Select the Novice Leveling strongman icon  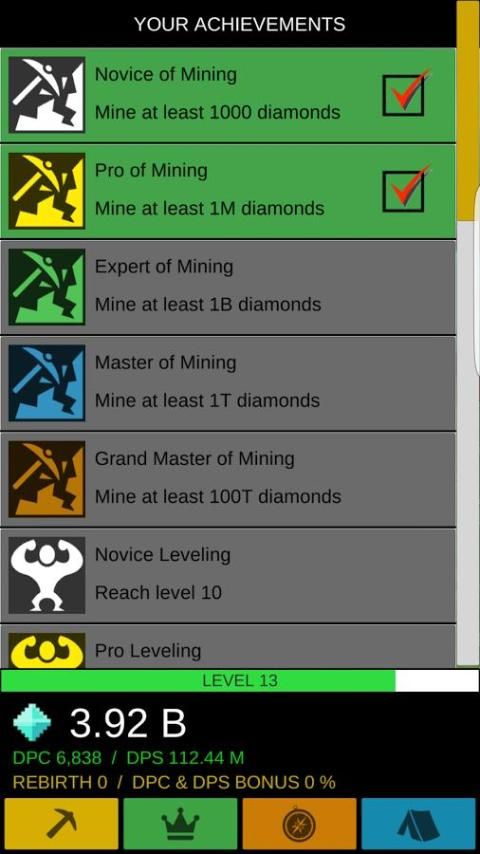click(47, 575)
